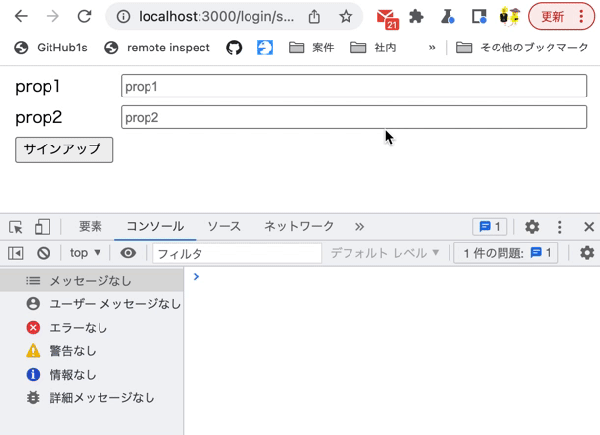This screenshot has height=435, width=600.
Task: Focus the prop2 input field
Action: (354, 117)
